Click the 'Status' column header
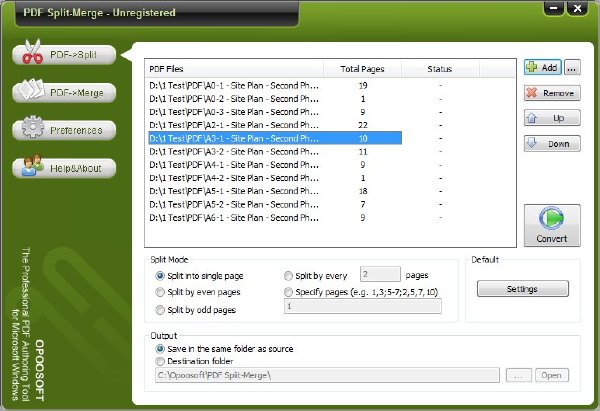The image size is (600, 411). pos(440,69)
